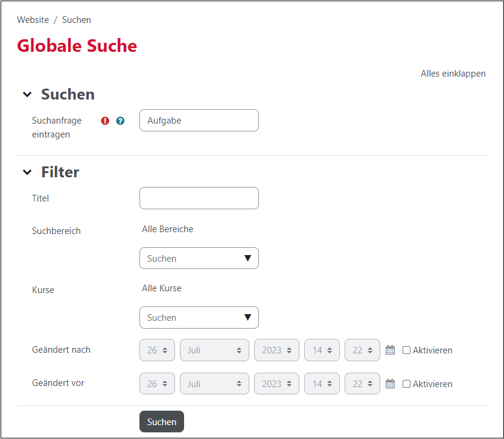Screen dimensions: 504x439
Task: Click the Alle Kurse text
Action: point(162,288)
